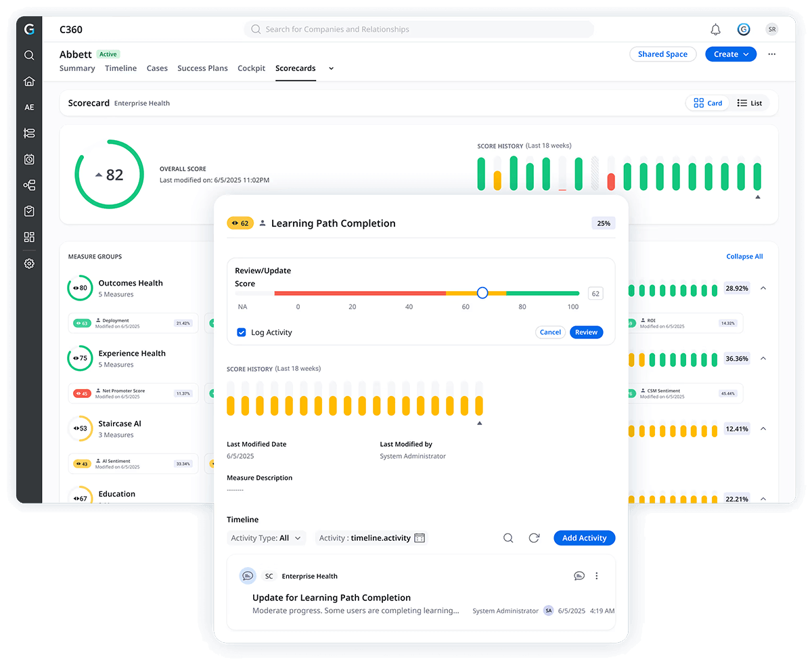Click the calendar icon in the timeline.activity filter
Viewport: 812px width, 670px height.
click(420, 538)
